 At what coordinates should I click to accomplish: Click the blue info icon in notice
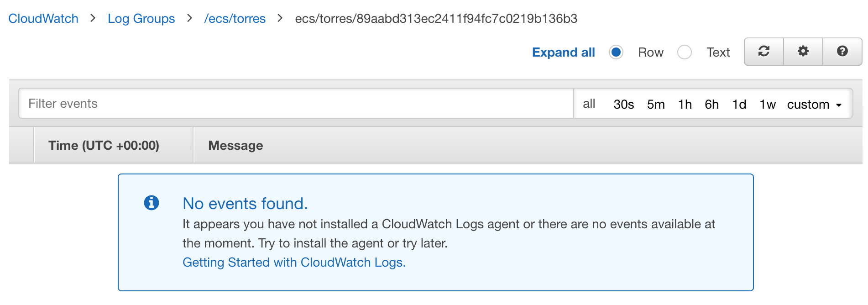tap(152, 203)
